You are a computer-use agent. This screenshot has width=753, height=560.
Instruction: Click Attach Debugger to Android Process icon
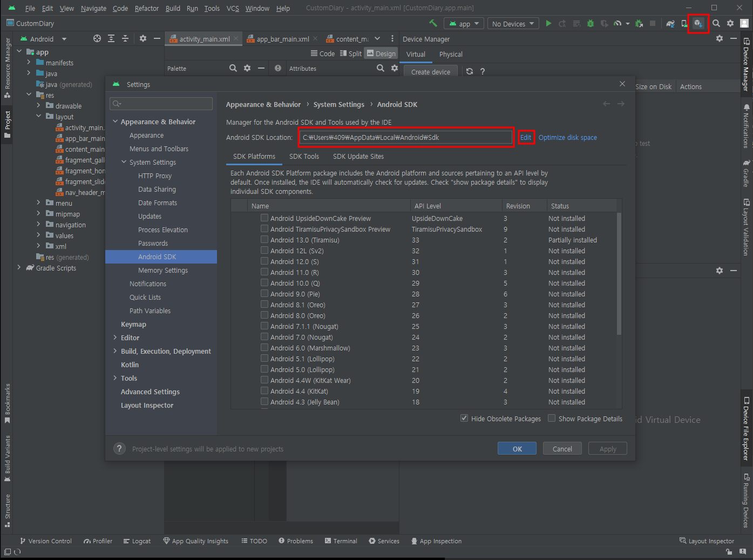(639, 23)
